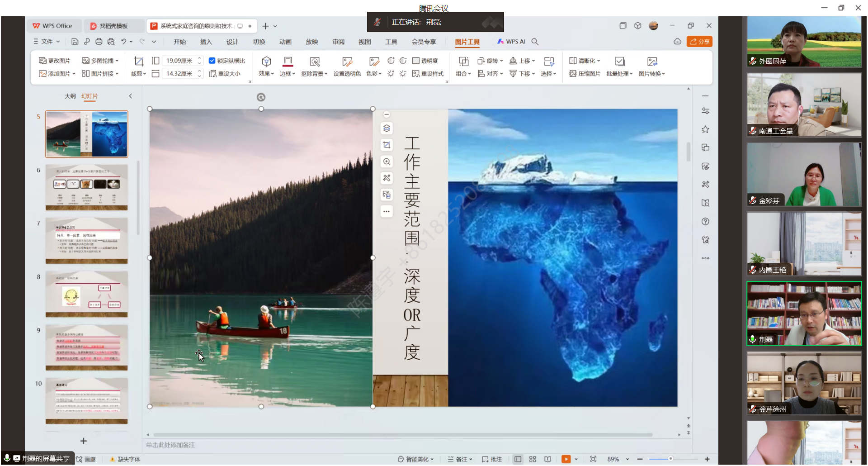Start slideshow with the orange play button
868x466 pixels.
[566, 459]
